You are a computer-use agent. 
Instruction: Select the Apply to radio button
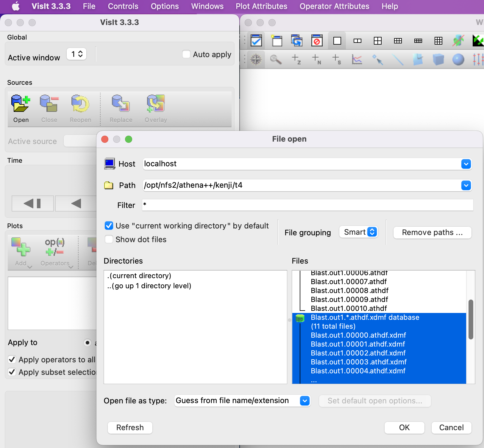pos(87,343)
